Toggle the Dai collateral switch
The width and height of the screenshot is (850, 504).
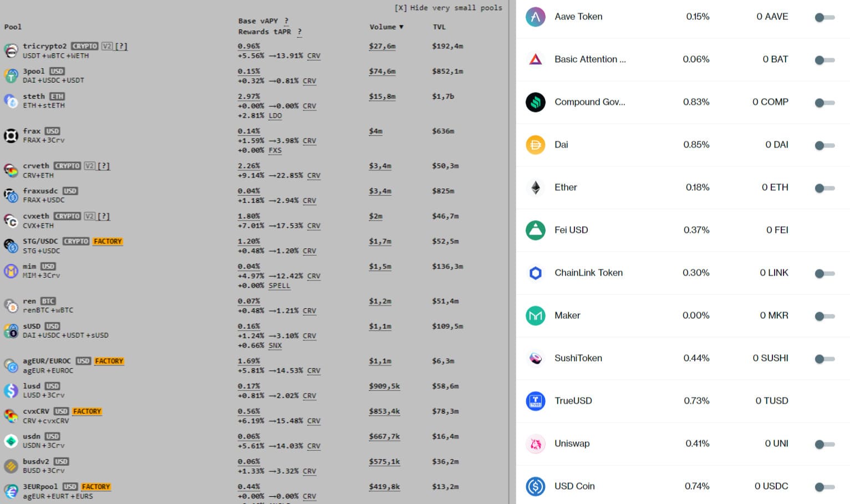pos(824,145)
